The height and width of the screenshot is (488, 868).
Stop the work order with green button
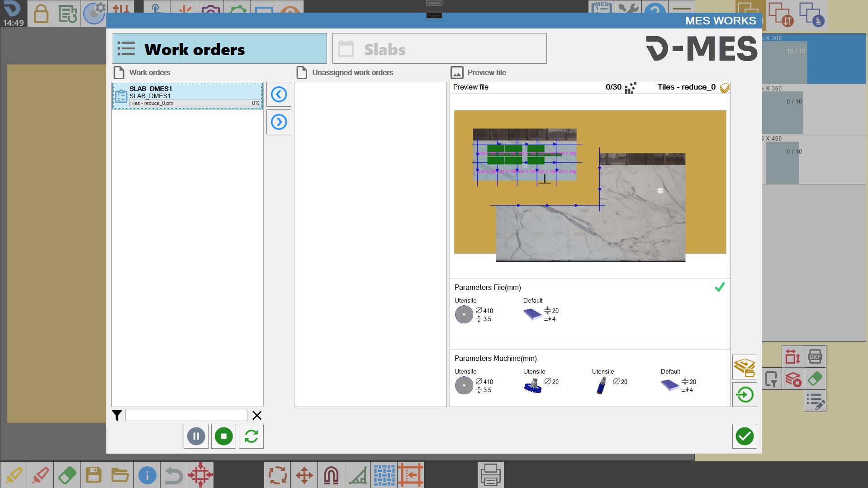(223, 436)
